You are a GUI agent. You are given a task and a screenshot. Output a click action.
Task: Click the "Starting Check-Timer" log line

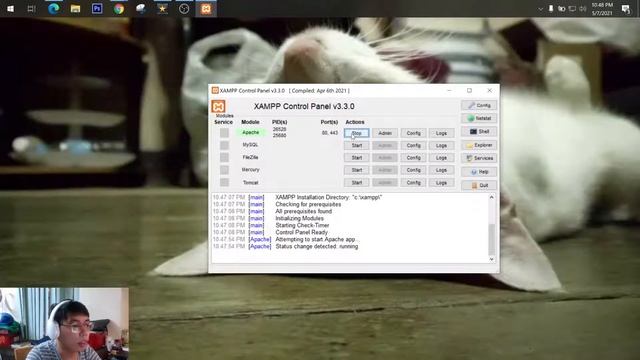coord(302,225)
